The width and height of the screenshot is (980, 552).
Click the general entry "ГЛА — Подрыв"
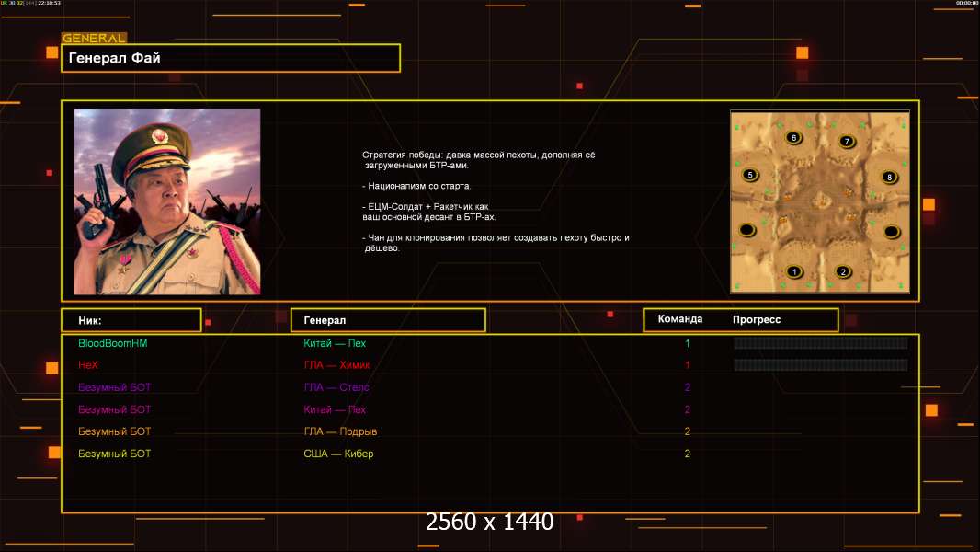point(340,431)
